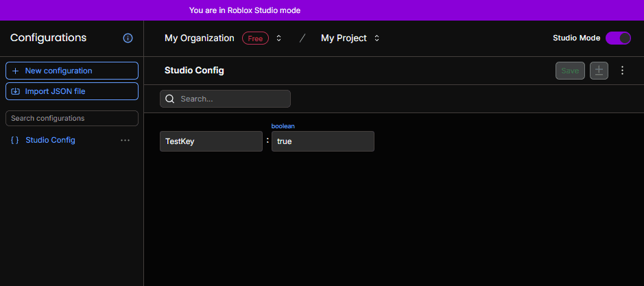Click the New configuration button
The width and height of the screenshot is (644, 286).
72,71
